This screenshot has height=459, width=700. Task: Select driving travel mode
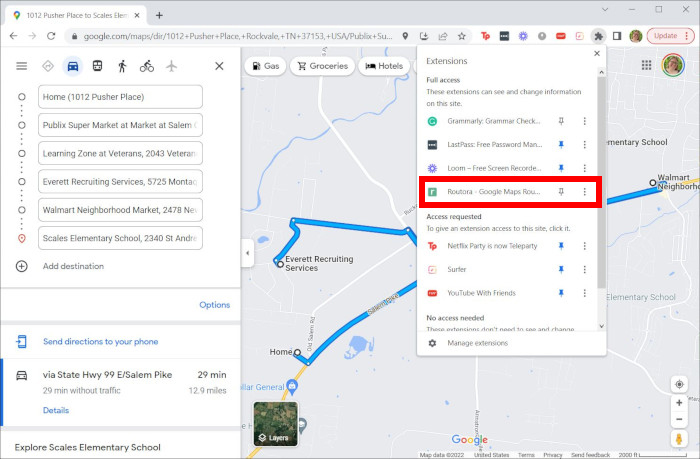pyautogui.click(x=73, y=66)
